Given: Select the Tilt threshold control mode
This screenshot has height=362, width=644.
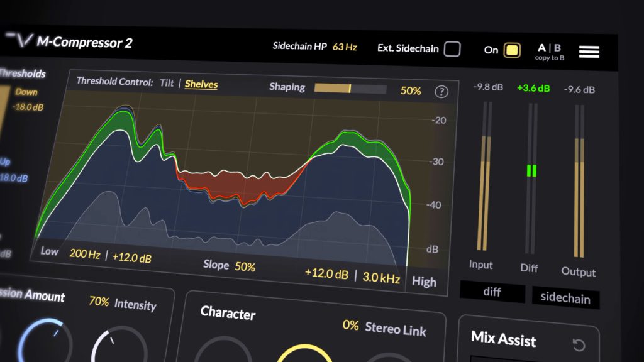Looking at the screenshot, I should click(x=167, y=83).
